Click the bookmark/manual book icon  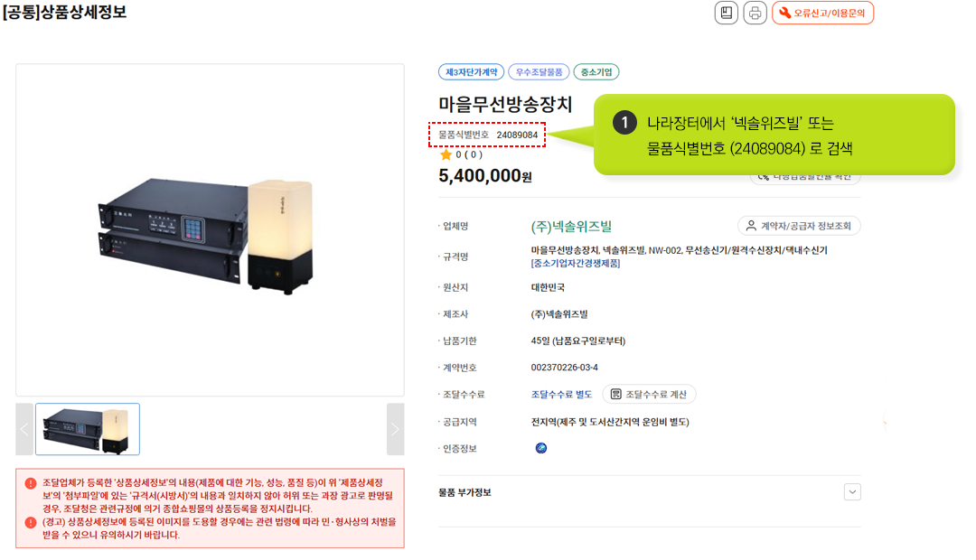click(x=726, y=13)
